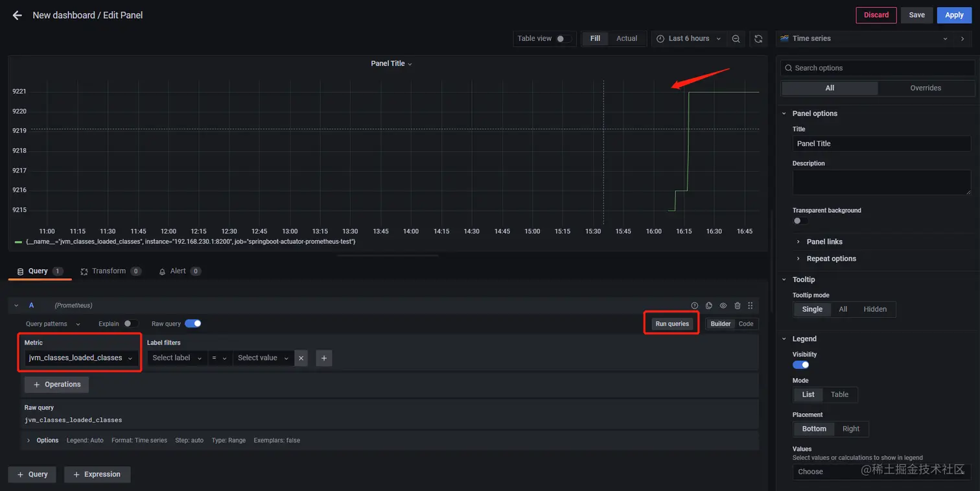Add a label filter with plus icon
This screenshot has height=491, width=980.
point(324,358)
